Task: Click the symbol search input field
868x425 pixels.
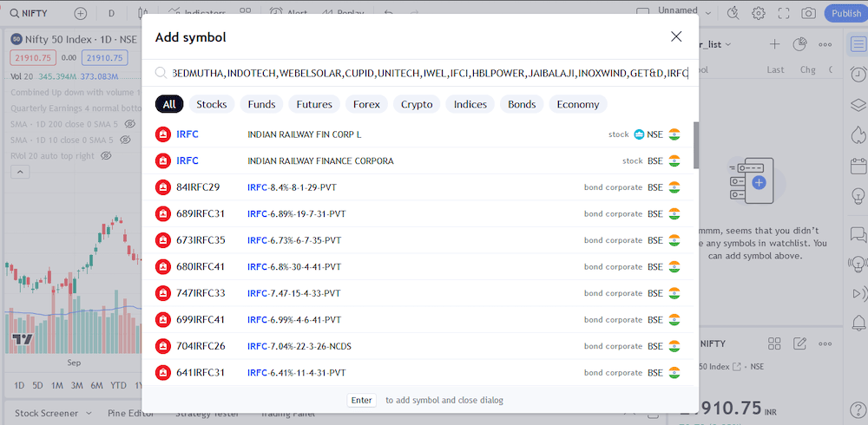Action: 431,73
